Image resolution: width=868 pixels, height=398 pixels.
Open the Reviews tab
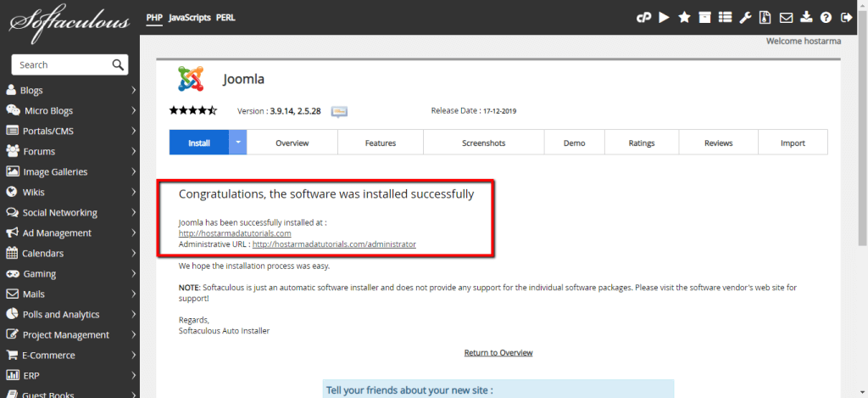point(719,143)
